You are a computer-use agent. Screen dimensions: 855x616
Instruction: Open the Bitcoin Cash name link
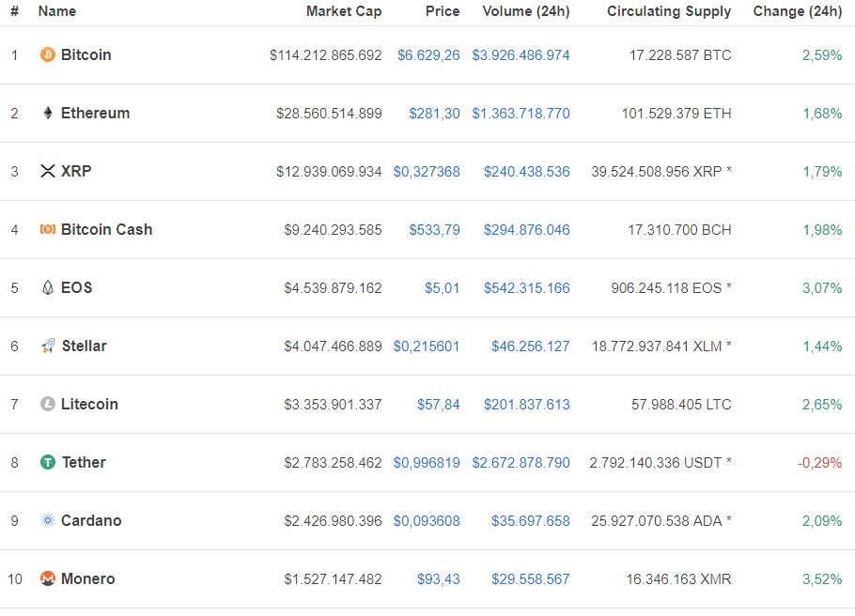pyautogui.click(x=107, y=229)
